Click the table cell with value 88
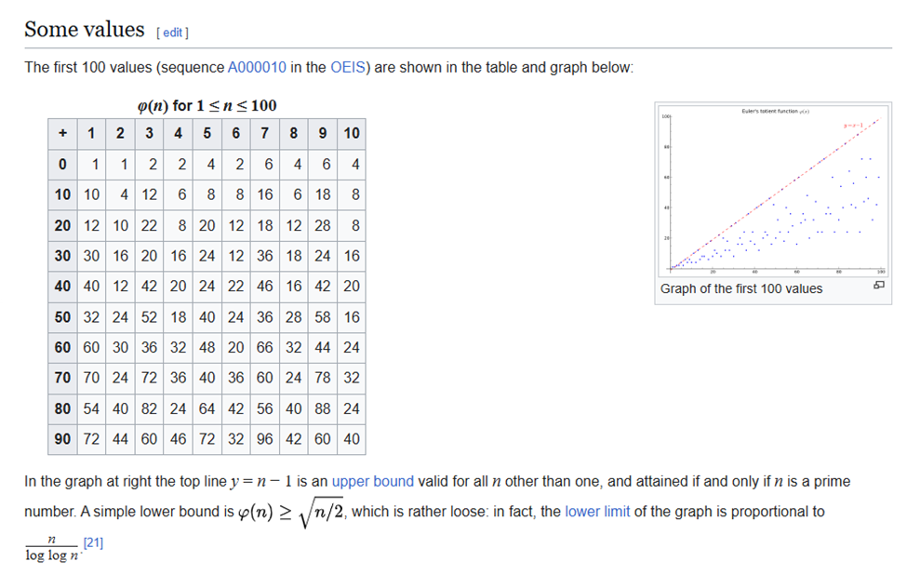The height and width of the screenshot is (588, 907). 322,408
